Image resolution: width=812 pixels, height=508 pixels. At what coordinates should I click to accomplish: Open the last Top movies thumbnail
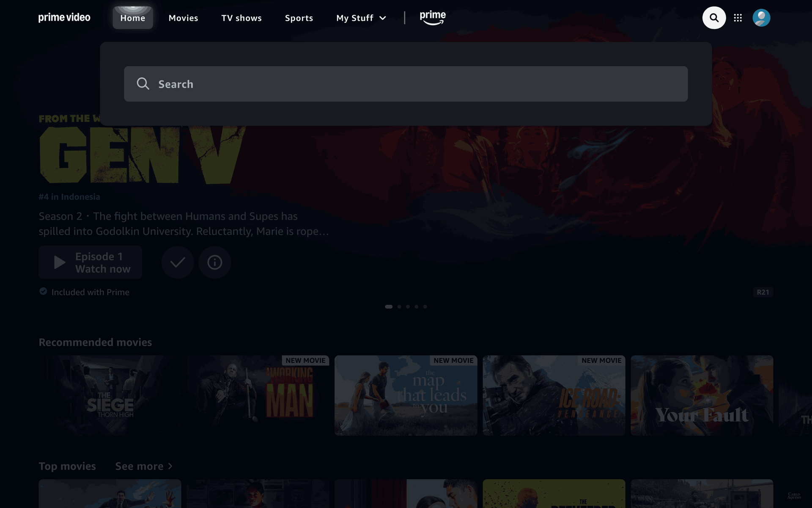[x=702, y=494]
